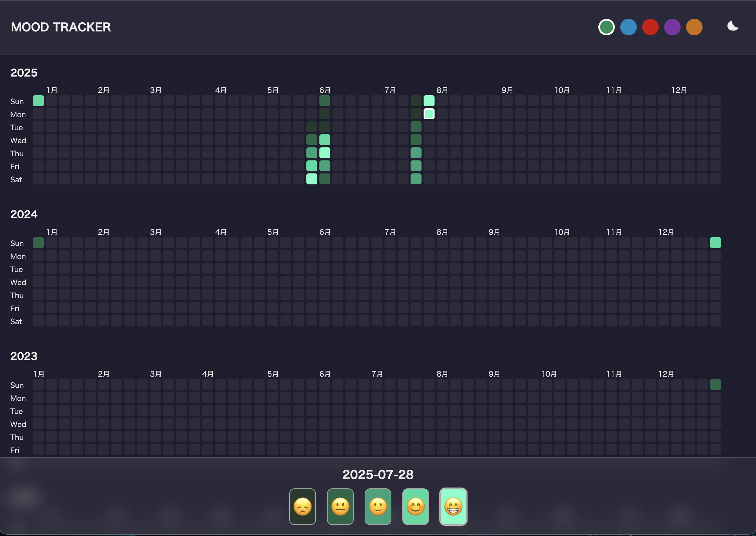
Task: Click the Thu row label in 2023
Action: 17,437
